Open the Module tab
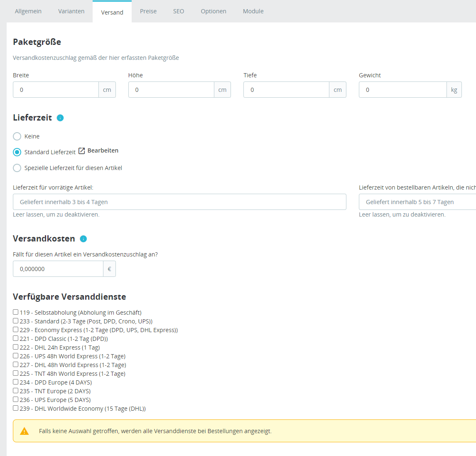The height and width of the screenshot is (456, 476). [x=253, y=11]
